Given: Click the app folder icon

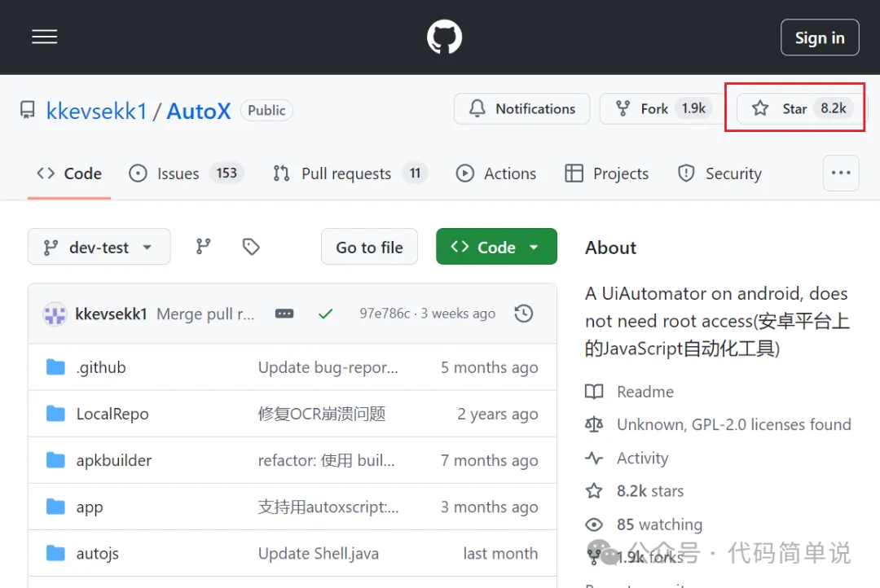Looking at the screenshot, I should [55, 507].
